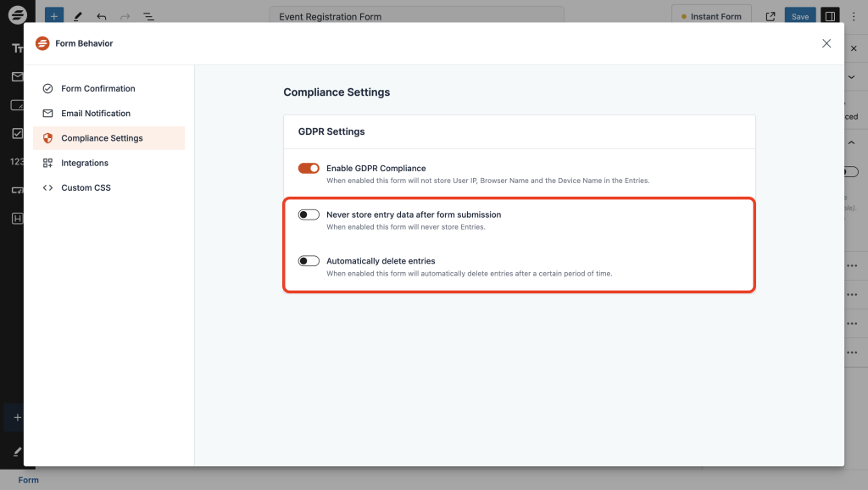Click the Undo arrow icon
Viewport: 868px width, 490px height.
tap(102, 15)
